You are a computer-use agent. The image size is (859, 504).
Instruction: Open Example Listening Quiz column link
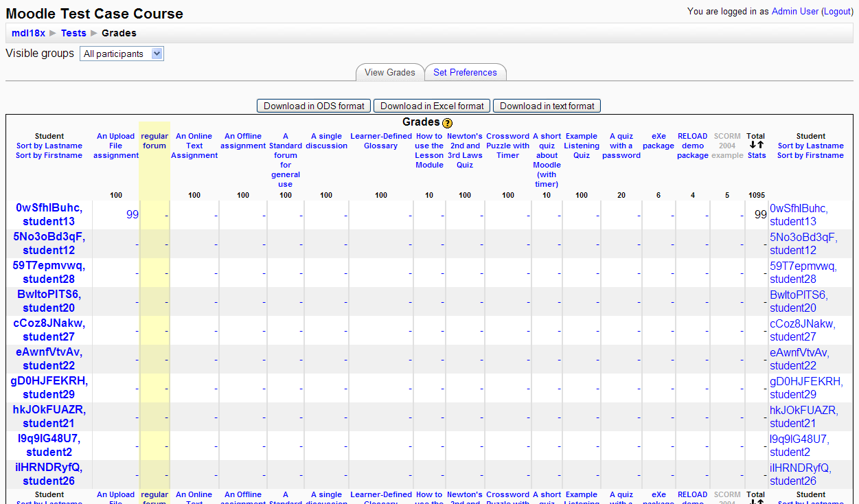(582, 146)
